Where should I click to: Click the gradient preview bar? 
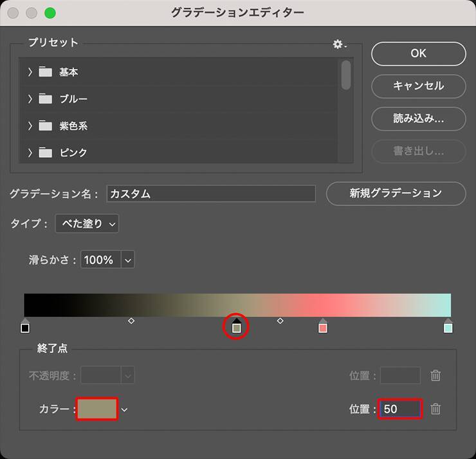(237, 305)
